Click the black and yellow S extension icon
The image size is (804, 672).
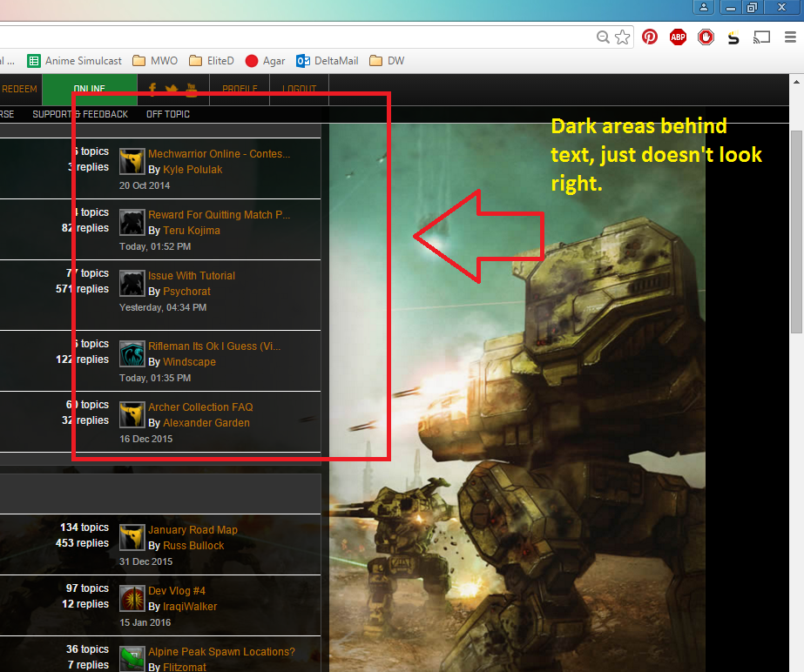[733, 37]
